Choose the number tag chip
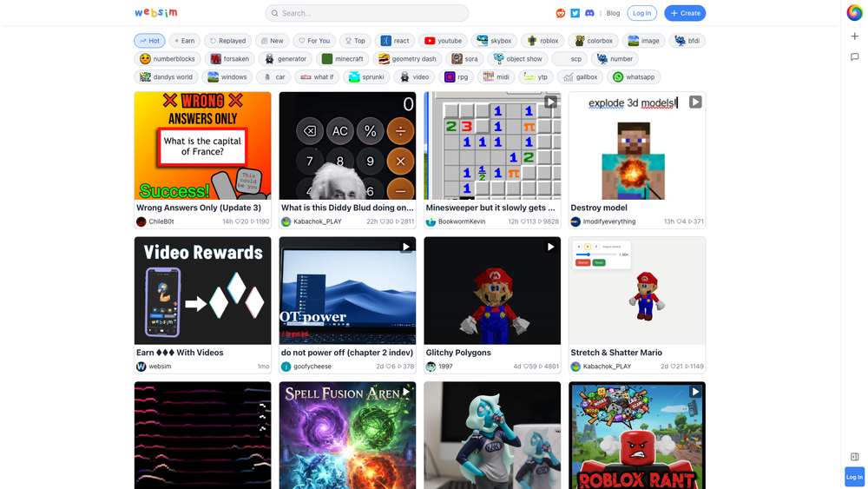Image resolution: width=868 pixels, height=489 pixels. 615,59
